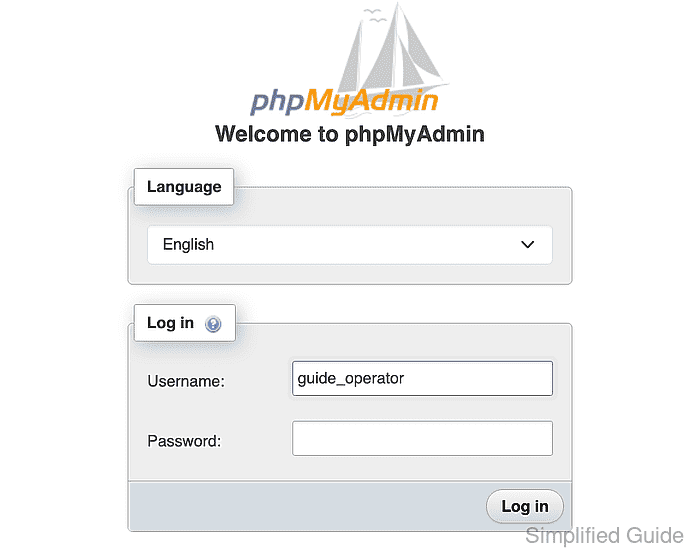Click the language dropdown chevron arrow

527,245
